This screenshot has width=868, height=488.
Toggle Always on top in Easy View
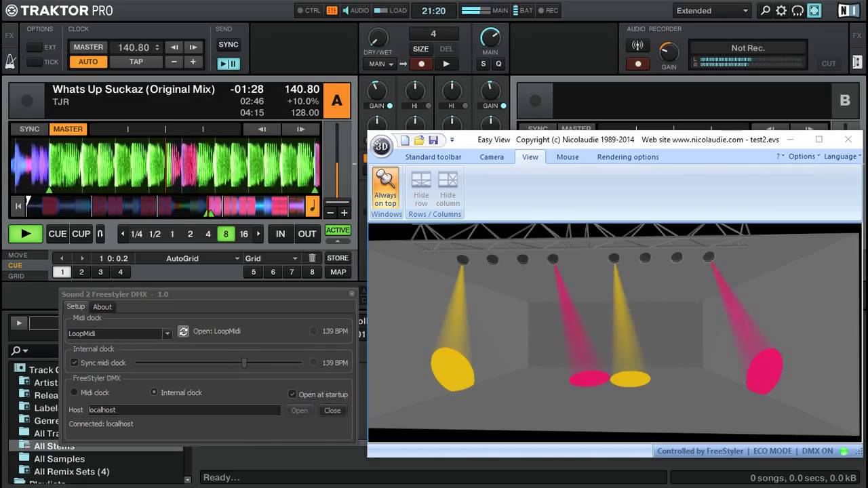(x=385, y=188)
